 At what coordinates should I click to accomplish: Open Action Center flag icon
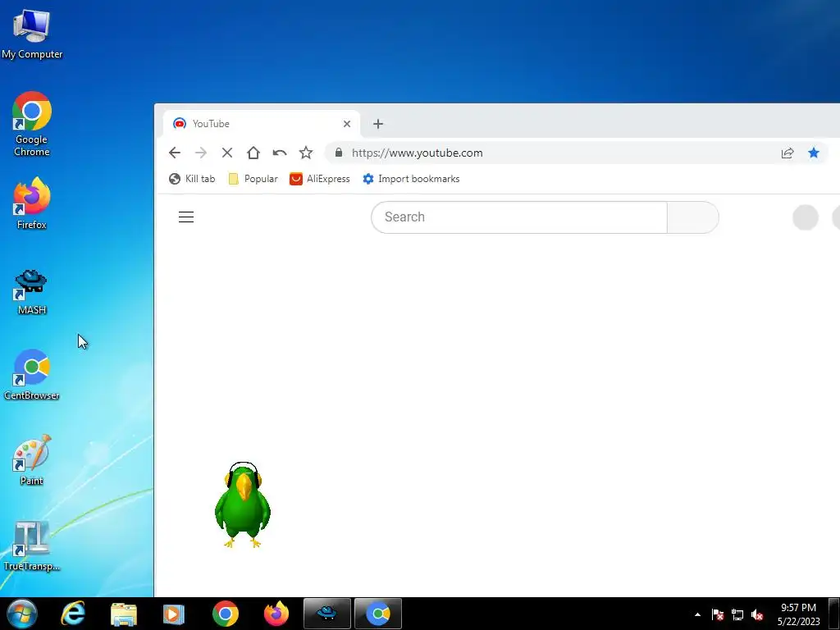click(717, 614)
